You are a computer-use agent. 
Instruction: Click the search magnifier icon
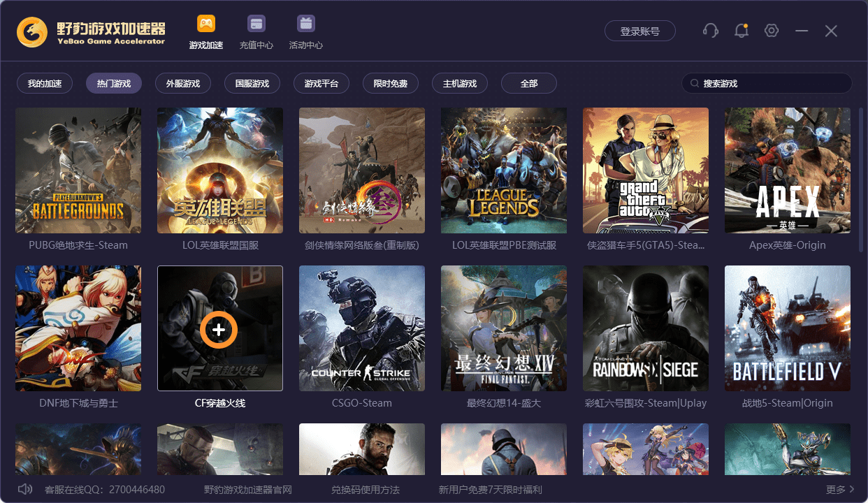tap(695, 83)
